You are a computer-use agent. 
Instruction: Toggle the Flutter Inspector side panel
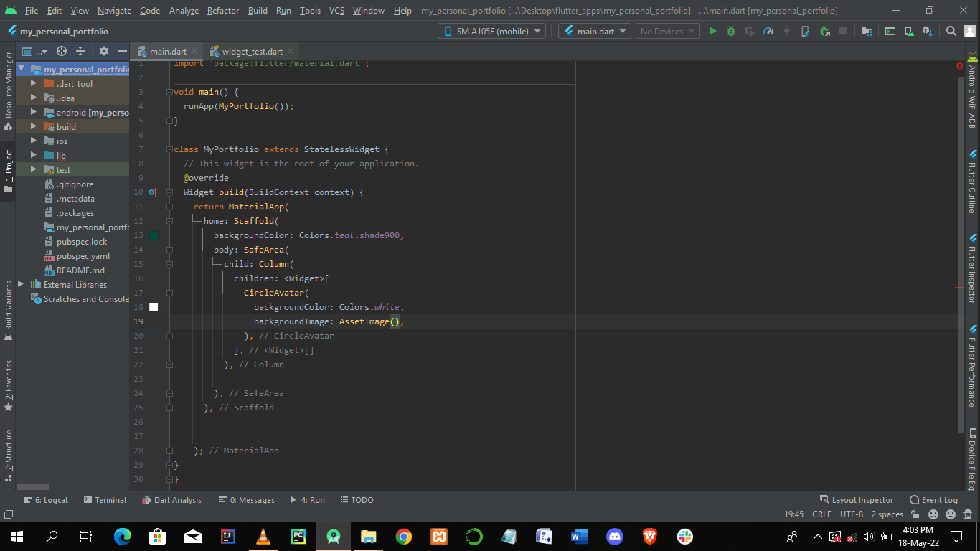click(972, 268)
